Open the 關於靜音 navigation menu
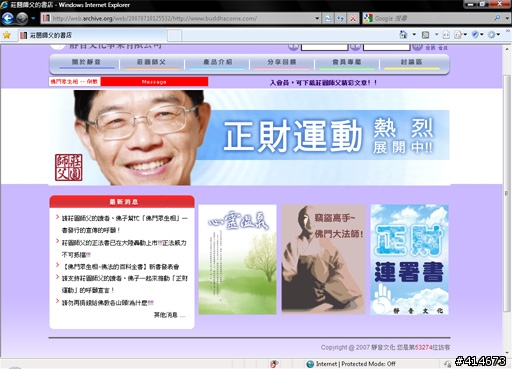 pos(86,62)
